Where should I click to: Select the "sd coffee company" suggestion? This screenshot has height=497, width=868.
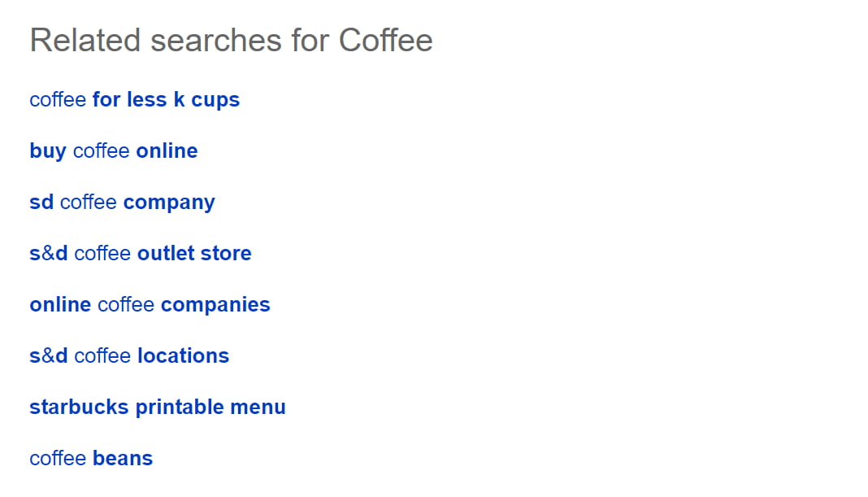tap(122, 203)
